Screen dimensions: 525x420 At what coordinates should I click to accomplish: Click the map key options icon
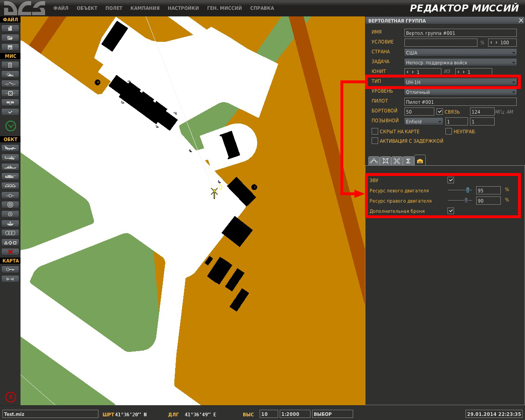point(10,269)
